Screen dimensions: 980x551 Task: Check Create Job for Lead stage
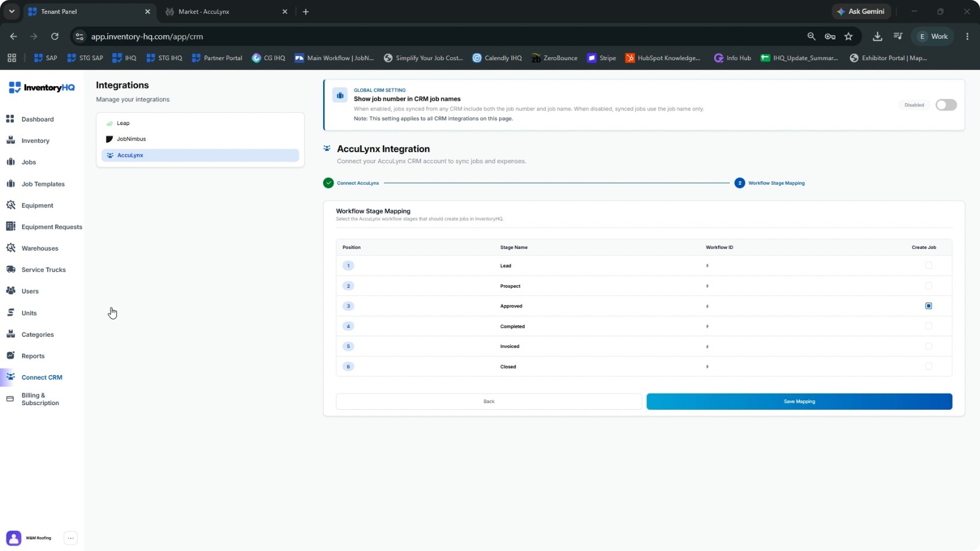[x=928, y=265]
